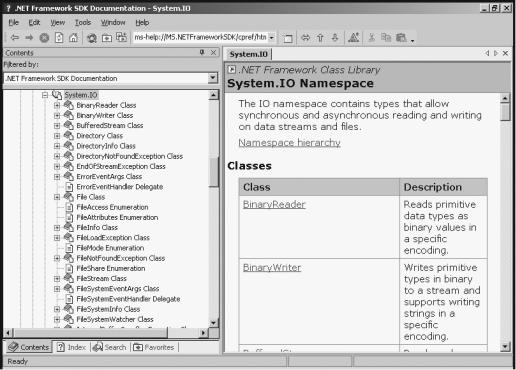Click the Copy toolbar icon
This screenshot has width=516, height=370.
386,37
